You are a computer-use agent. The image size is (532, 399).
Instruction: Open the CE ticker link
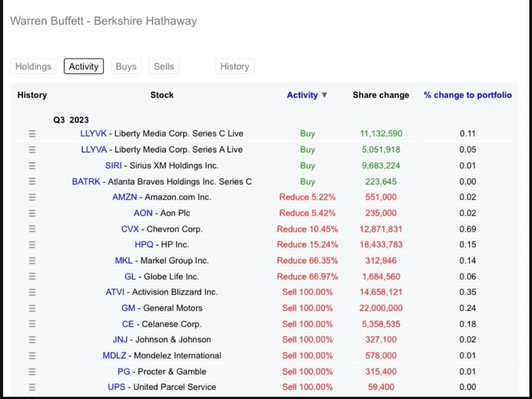[128, 324]
